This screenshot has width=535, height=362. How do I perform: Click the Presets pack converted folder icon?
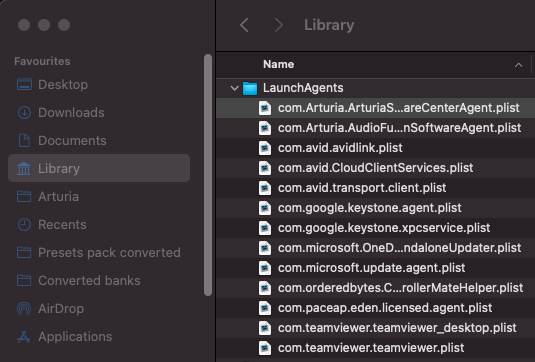coord(24,252)
